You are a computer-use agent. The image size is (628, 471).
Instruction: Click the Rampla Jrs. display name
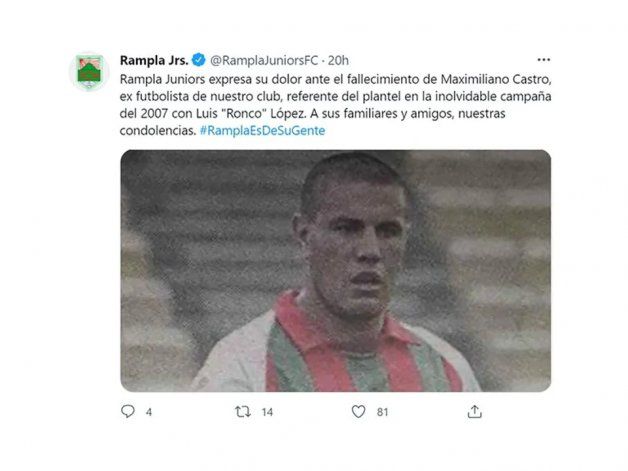tap(154, 60)
